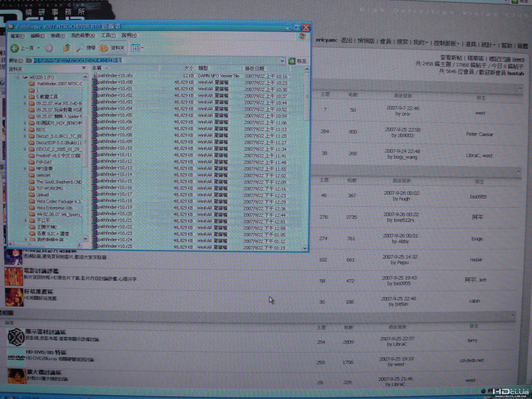This screenshot has width=532, height=399.
Task: Expand the MP3音樂 folder node
Action: pyautogui.click(x=25, y=168)
